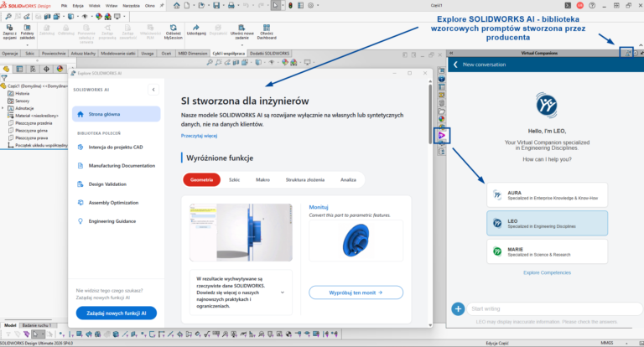Choose the MARIE companion card
Viewport: 644px width, 347px height.
[x=547, y=251]
